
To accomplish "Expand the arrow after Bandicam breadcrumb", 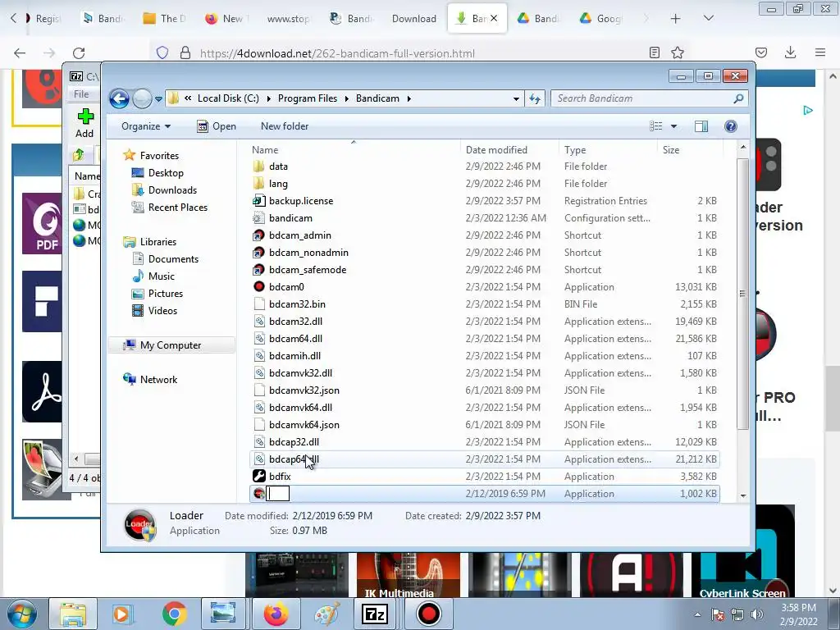I will (x=409, y=98).
